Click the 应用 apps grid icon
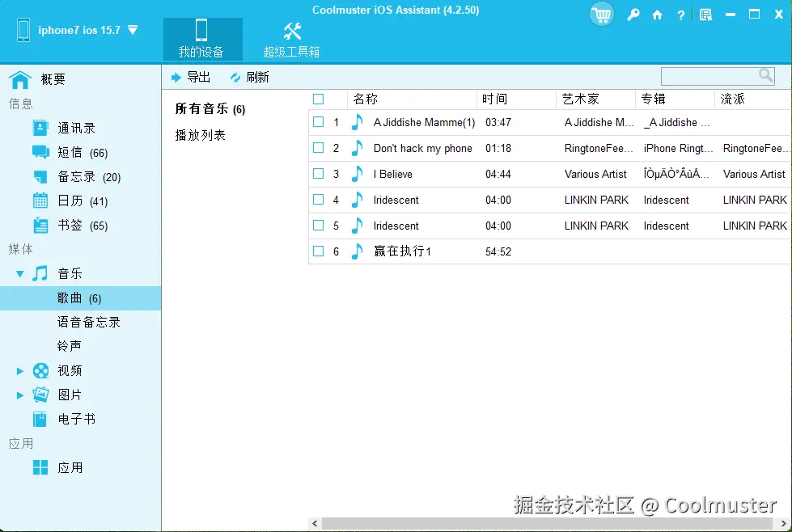 (42, 467)
